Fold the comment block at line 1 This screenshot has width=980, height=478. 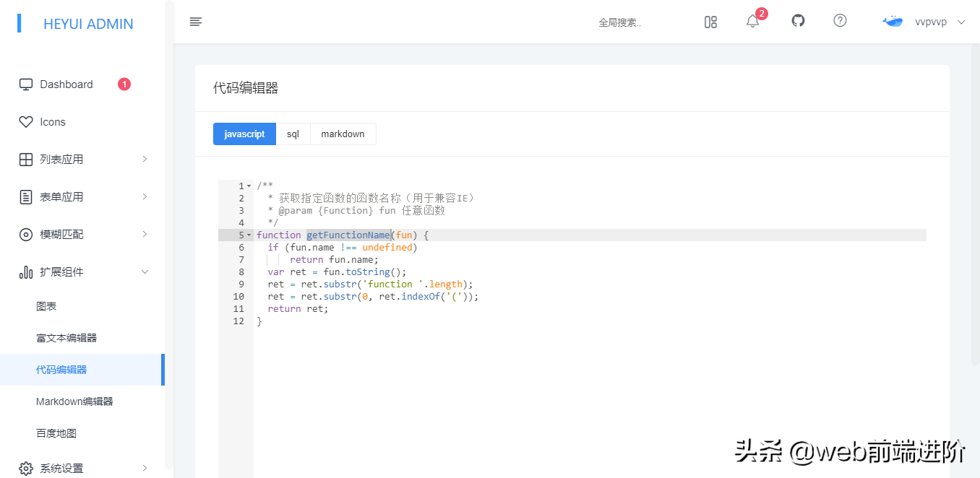[249, 186]
